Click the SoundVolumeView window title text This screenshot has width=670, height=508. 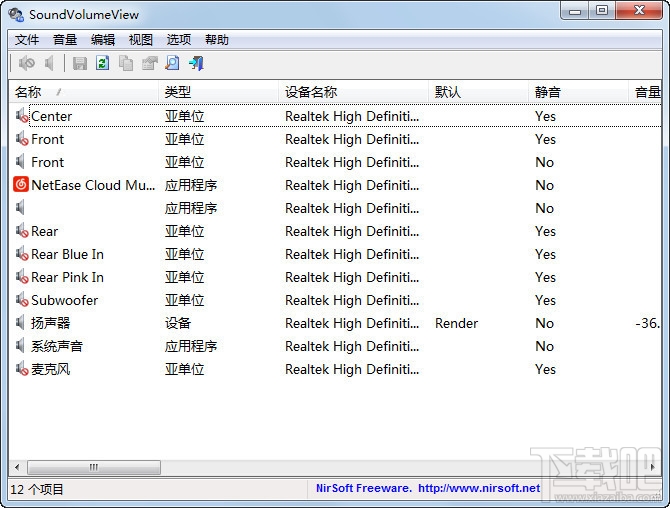[x=84, y=15]
